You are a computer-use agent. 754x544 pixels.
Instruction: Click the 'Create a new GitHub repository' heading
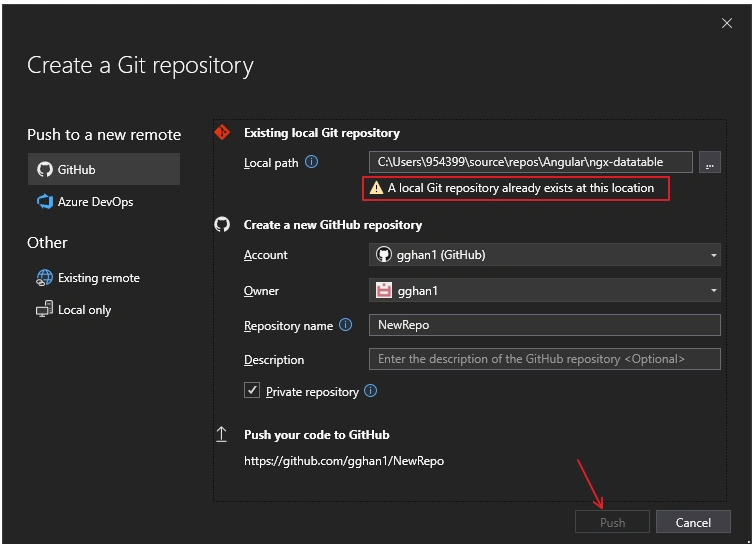point(333,225)
